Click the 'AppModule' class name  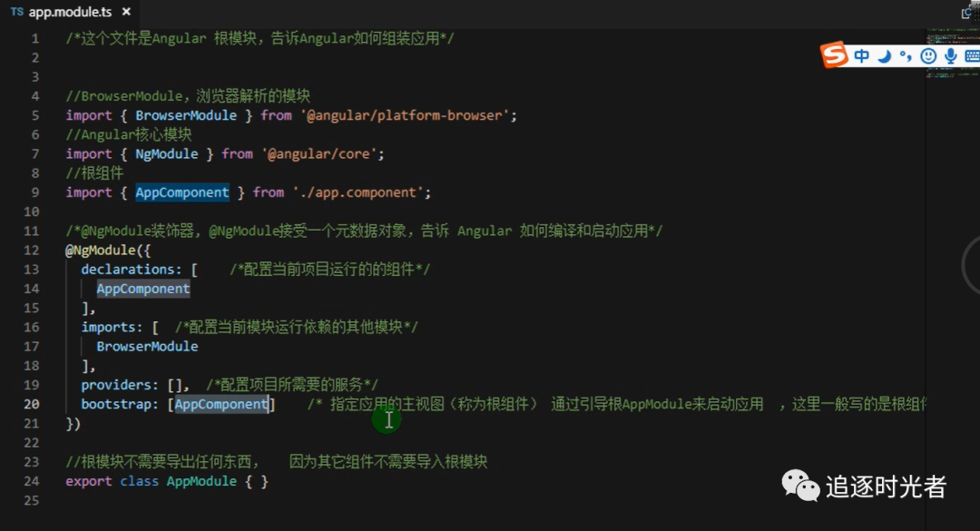tap(201, 482)
